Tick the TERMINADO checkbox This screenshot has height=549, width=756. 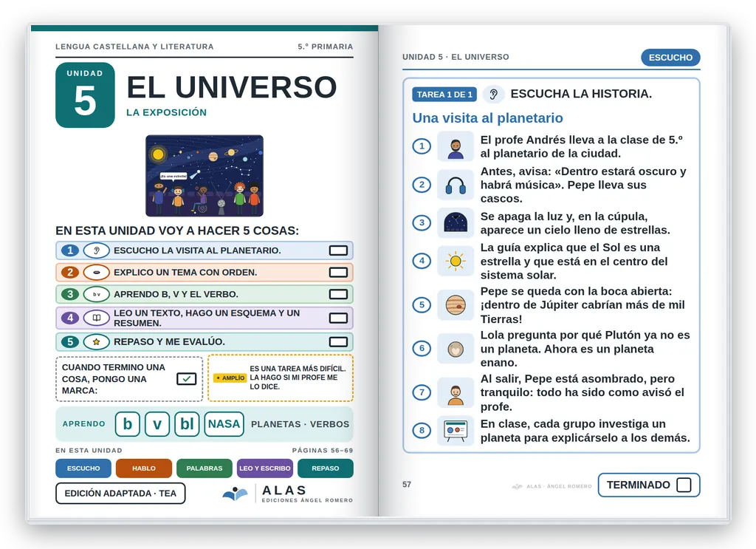684,485
